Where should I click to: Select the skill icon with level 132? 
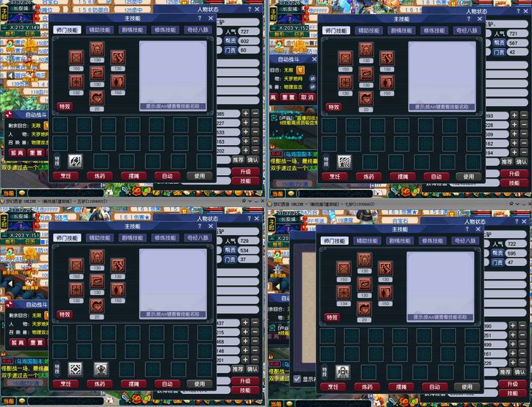tap(76, 81)
